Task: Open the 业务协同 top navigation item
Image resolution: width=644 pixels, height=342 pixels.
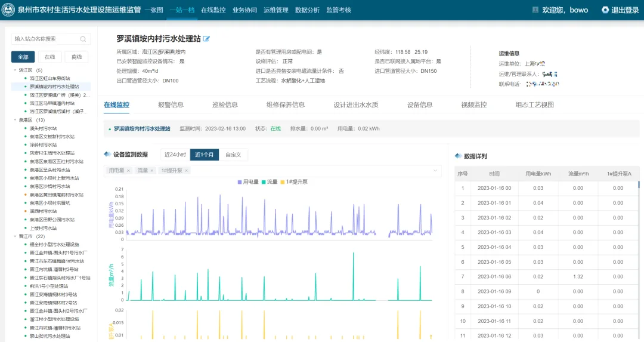Action: coord(245,10)
